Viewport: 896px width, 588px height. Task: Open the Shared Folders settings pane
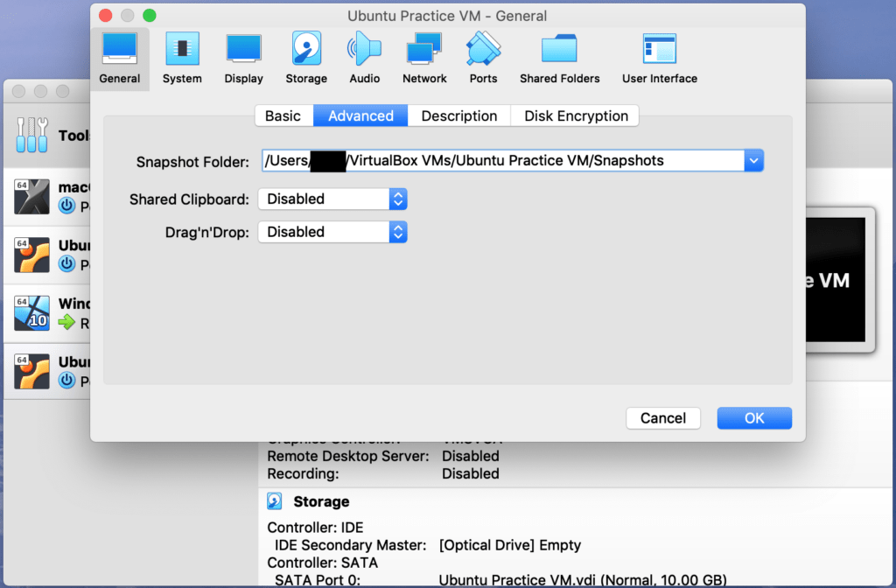click(x=559, y=59)
